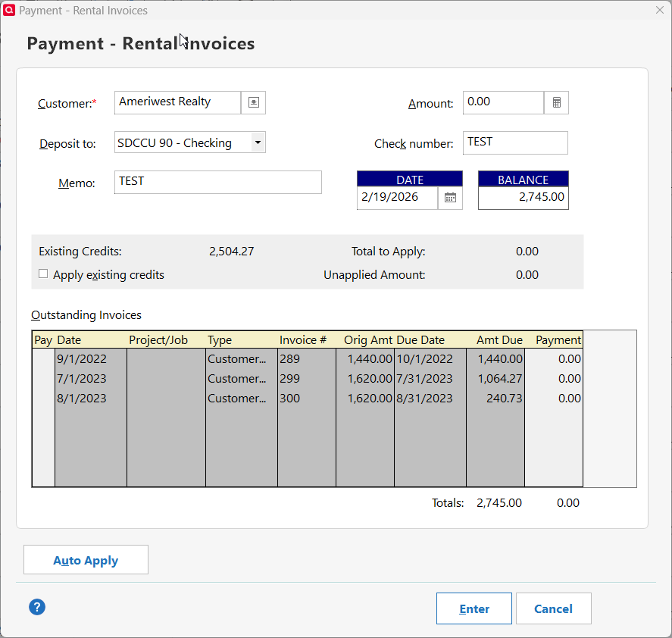Open the Amount calculator icon
672x638 pixels.
(x=556, y=102)
